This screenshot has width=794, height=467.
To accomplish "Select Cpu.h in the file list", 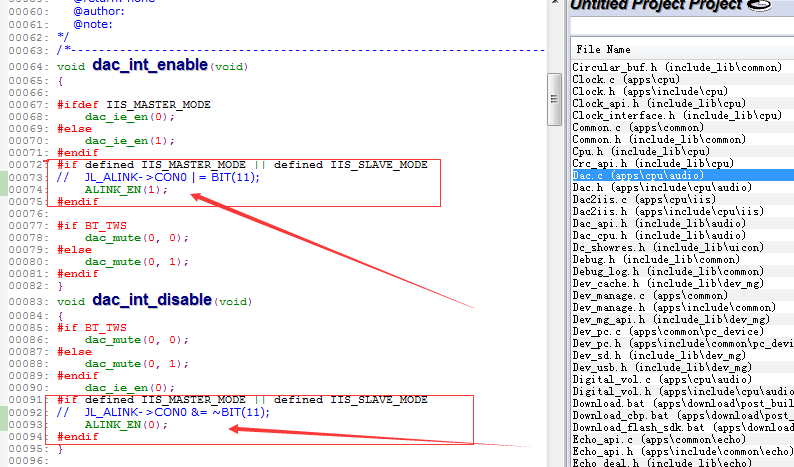I will (x=641, y=151).
